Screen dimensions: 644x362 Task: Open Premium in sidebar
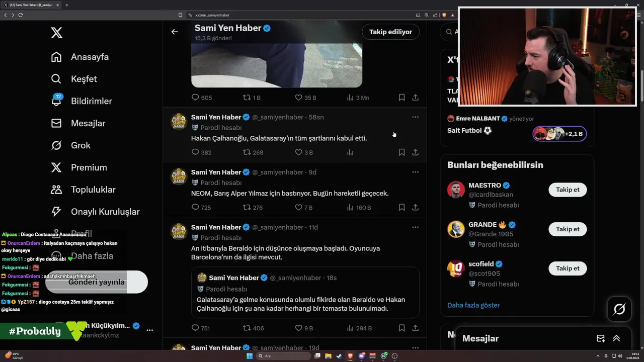point(79,167)
